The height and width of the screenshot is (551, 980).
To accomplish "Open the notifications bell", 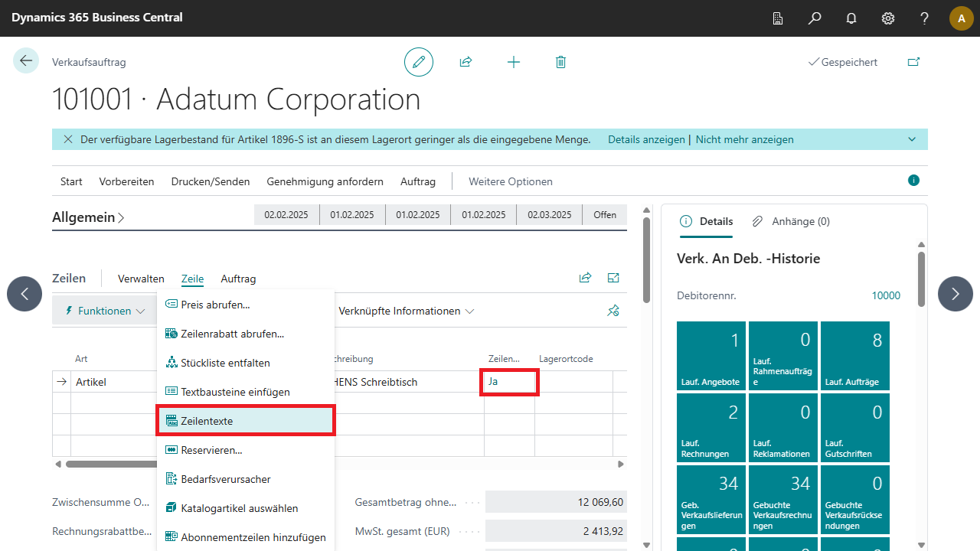I will (x=851, y=18).
